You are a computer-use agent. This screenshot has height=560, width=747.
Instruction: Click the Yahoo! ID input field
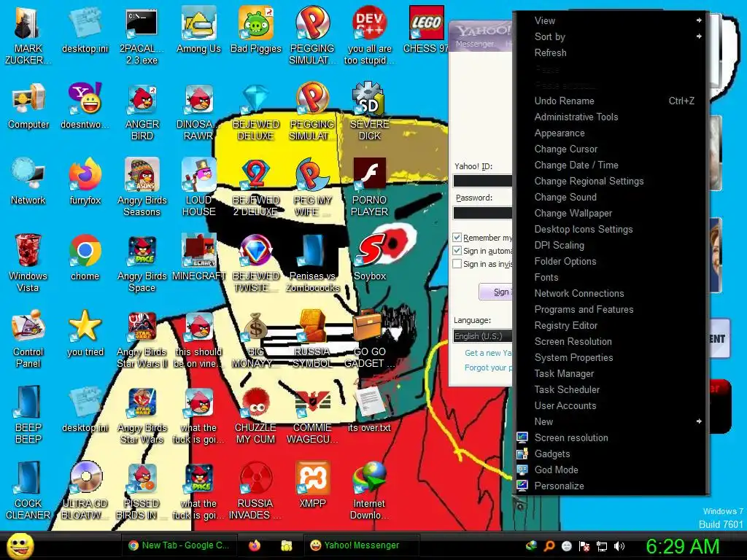[x=483, y=181]
